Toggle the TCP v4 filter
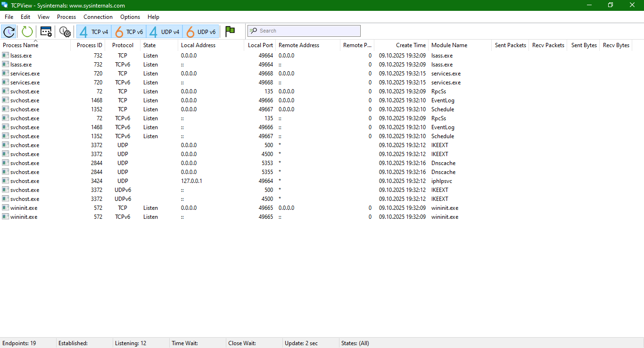Screen dimensions: 644x348 pos(94,32)
